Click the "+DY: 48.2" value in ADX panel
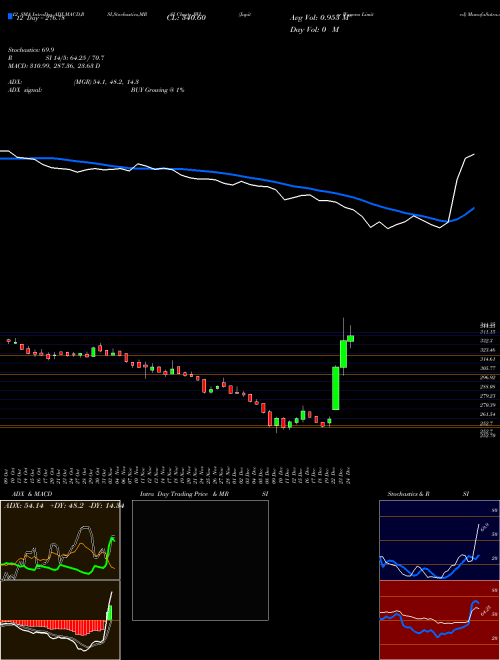The image size is (500, 660). 68,506
